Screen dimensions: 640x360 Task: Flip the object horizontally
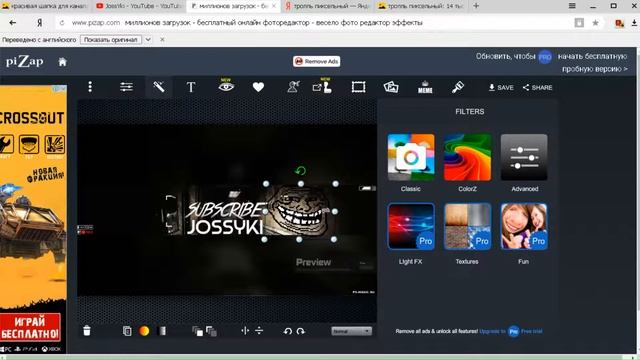point(245,331)
